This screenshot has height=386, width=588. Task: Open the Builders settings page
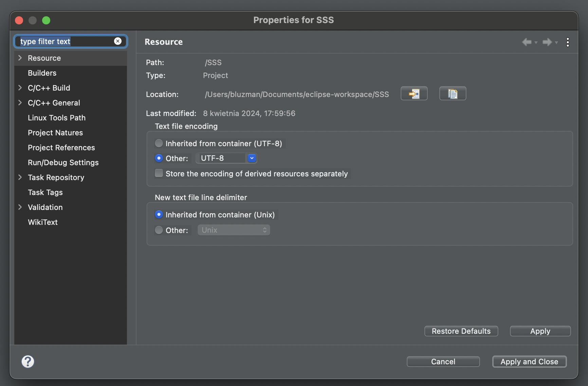pyautogui.click(x=42, y=73)
